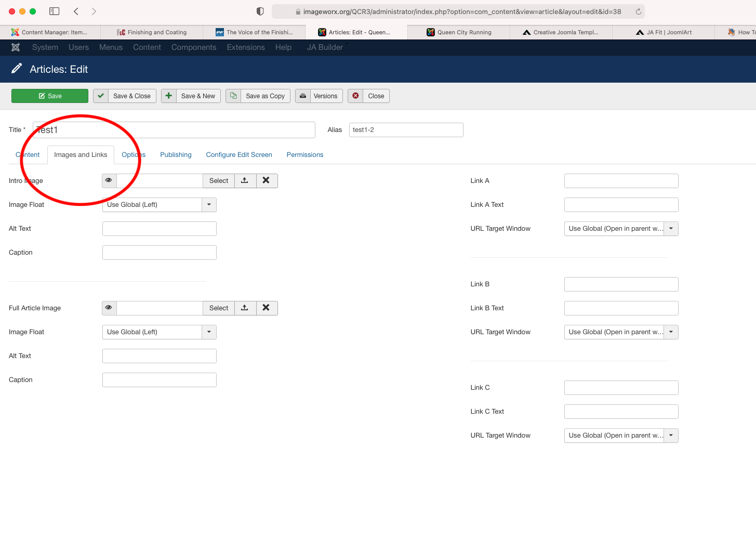Click the upload icon for Intro Image
Screen dimensions: 756x553
pos(245,180)
